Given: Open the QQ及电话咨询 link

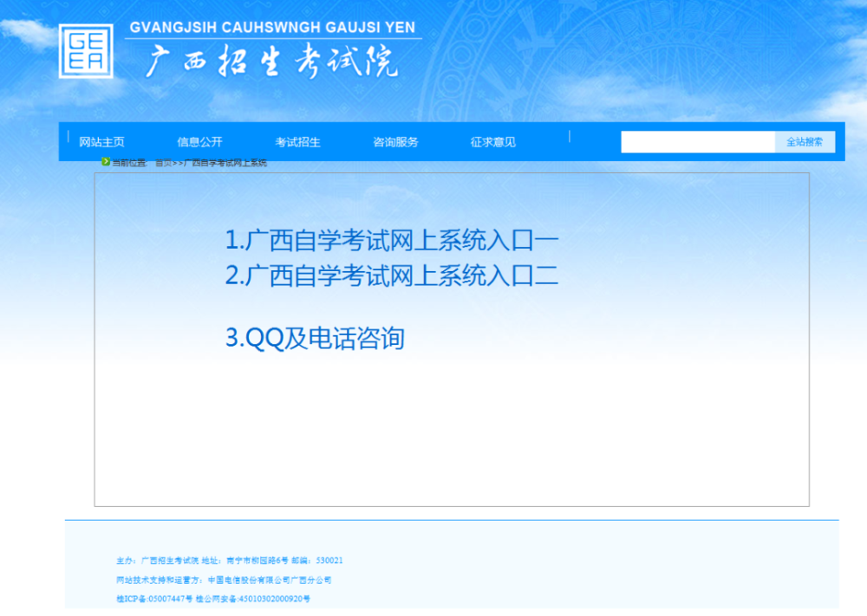Looking at the screenshot, I should 317,339.
